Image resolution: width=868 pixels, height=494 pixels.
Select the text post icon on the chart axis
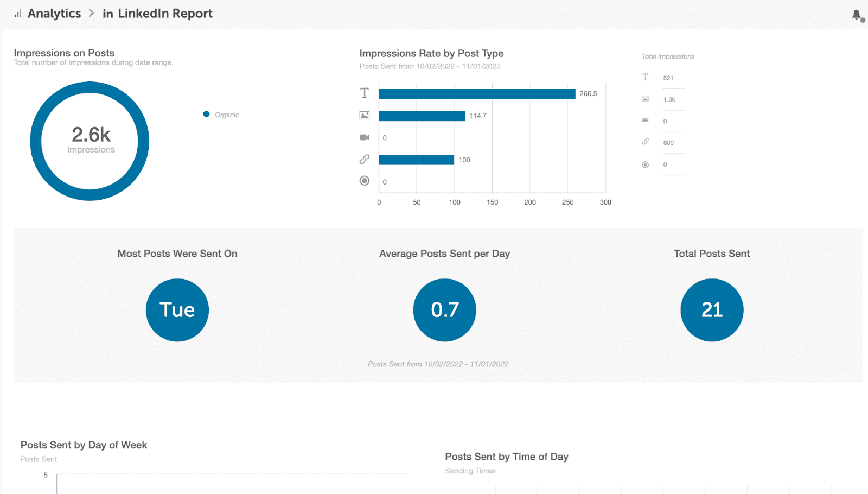364,93
